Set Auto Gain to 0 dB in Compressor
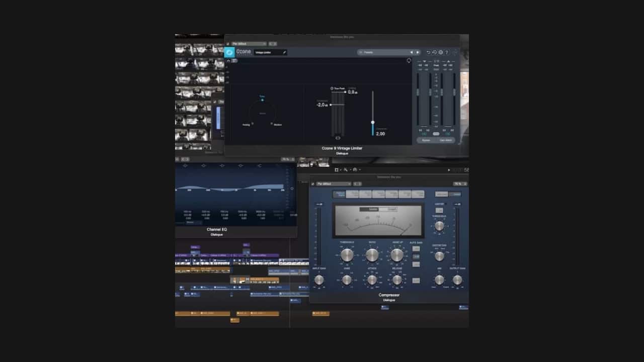 [x=416, y=256]
